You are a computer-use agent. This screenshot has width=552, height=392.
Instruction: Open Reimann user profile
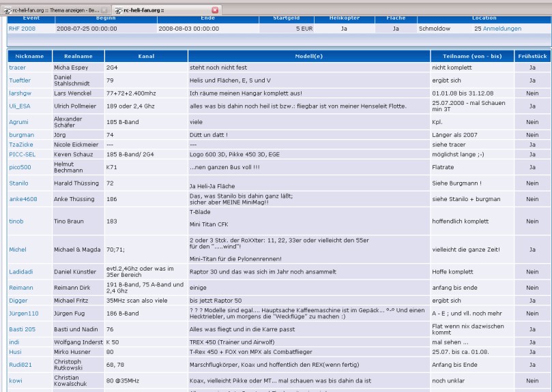pyautogui.click(x=21, y=288)
